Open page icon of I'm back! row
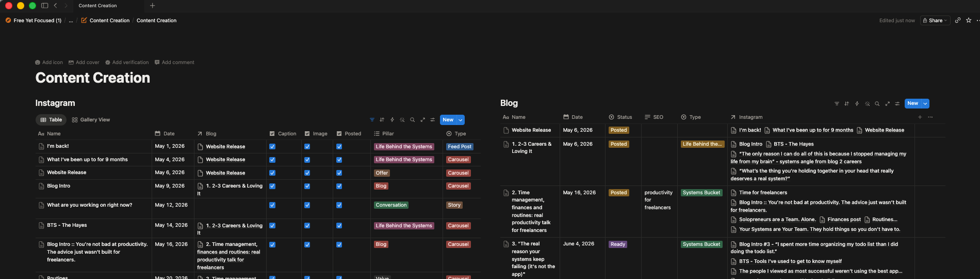Screen dimensions: 980x279 tap(41, 146)
